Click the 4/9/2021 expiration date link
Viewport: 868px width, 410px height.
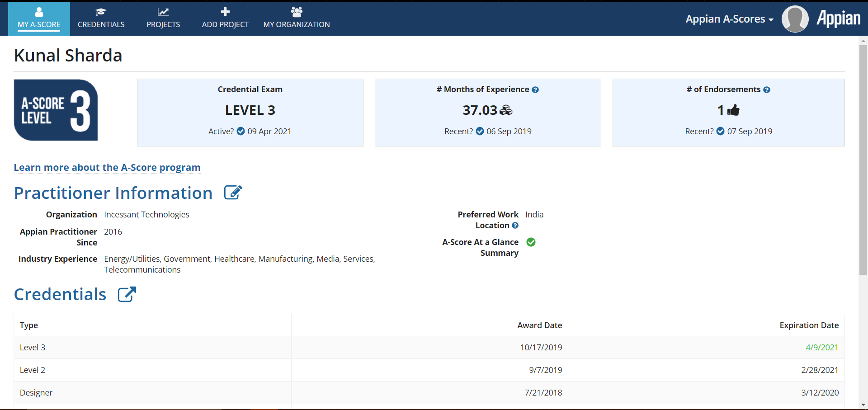[x=821, y=347]
